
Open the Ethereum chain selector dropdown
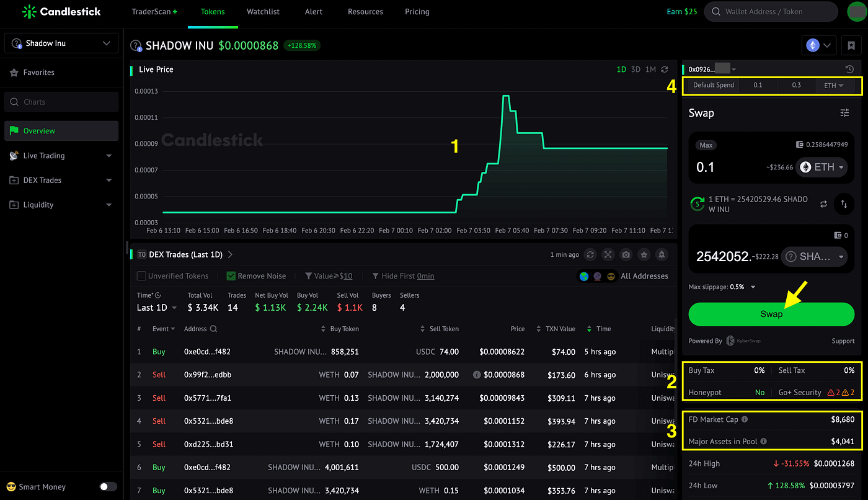820,45
